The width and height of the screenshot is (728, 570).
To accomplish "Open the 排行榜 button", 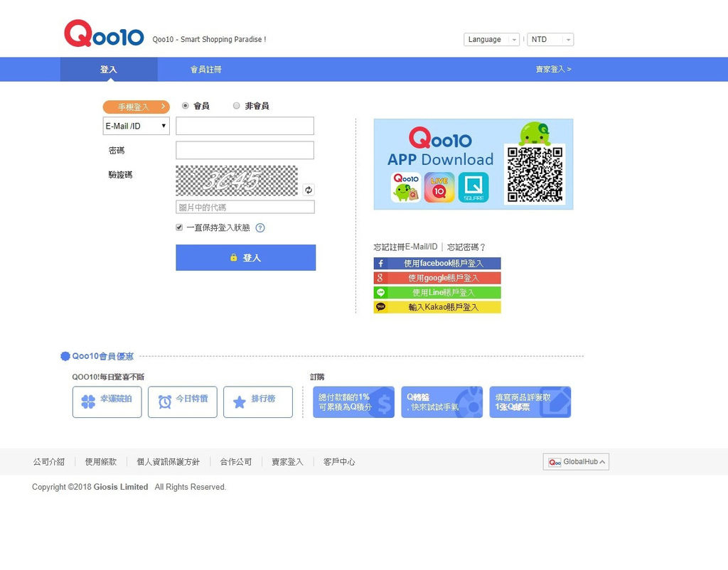I will 258,402.
